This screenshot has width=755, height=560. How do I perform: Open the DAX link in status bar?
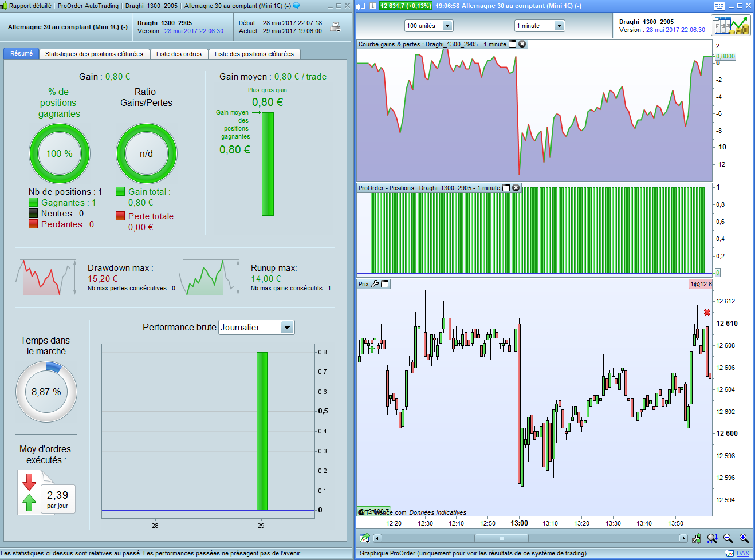pos(742,553)
